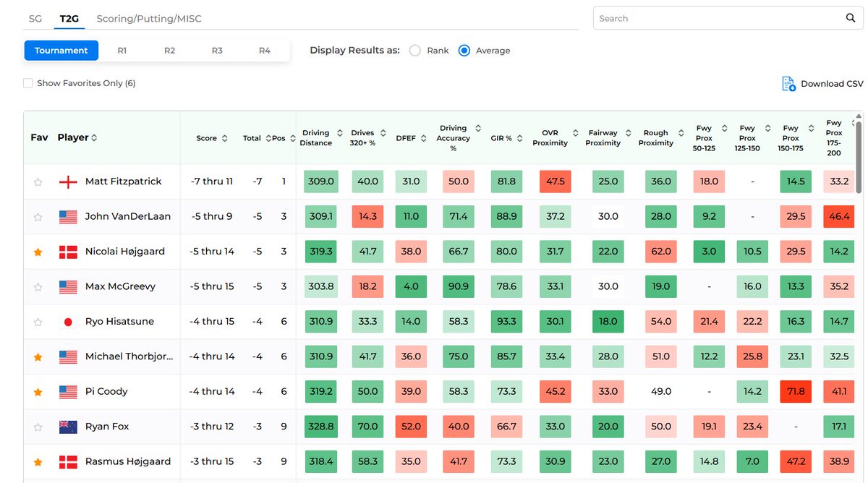Click the US flag beside Max McGreevy
This screenshot has height=483, width=868.
pyautogui.click(x=68, y=287)
